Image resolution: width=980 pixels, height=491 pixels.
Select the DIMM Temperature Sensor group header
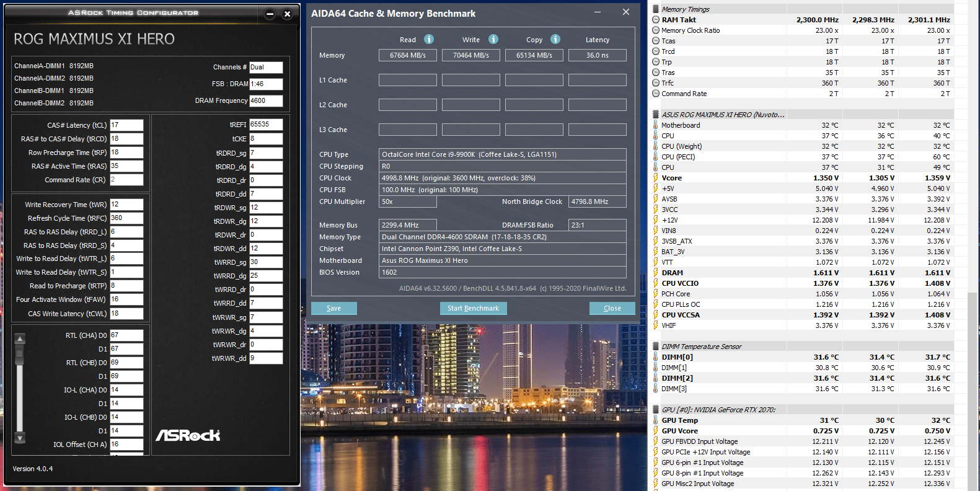coord(701,347)
